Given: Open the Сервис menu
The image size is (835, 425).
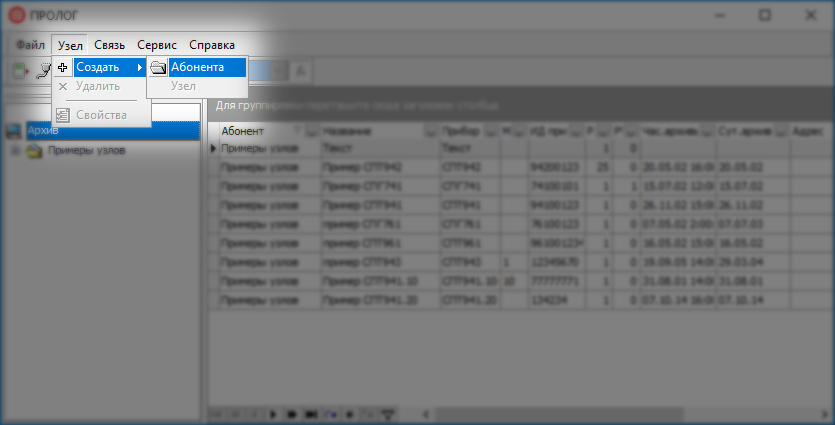Looking at the screenshot, I should pyautogui.click(x=157, y=45).
